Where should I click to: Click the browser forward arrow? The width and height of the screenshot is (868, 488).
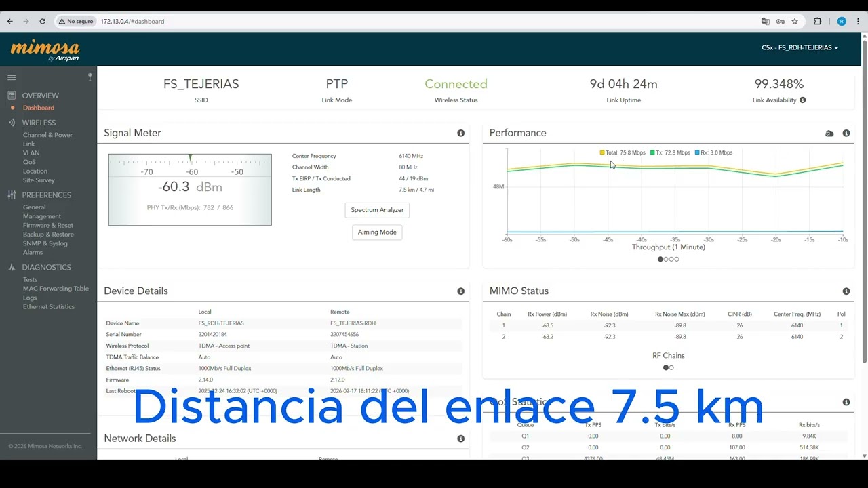coord(26,21)
